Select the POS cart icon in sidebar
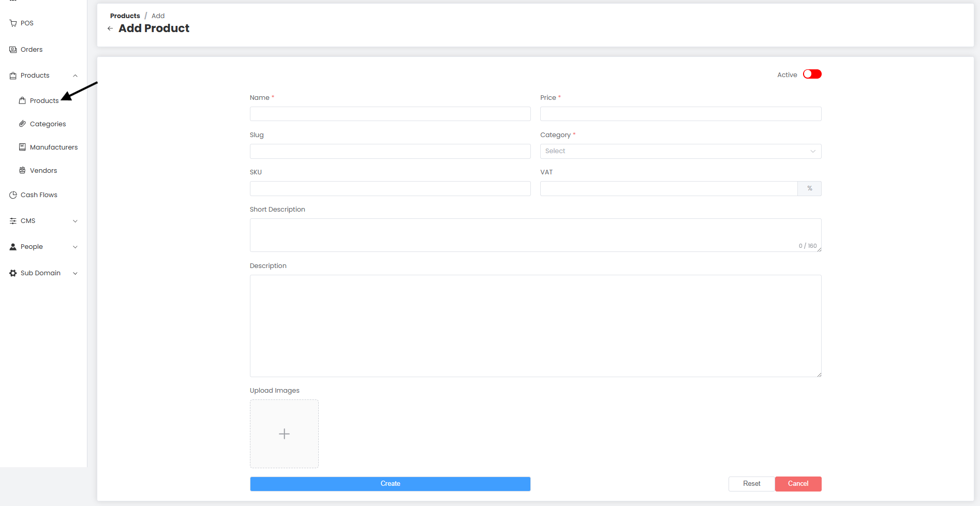Viewport: 980px width, 506px height. (12, 23)
